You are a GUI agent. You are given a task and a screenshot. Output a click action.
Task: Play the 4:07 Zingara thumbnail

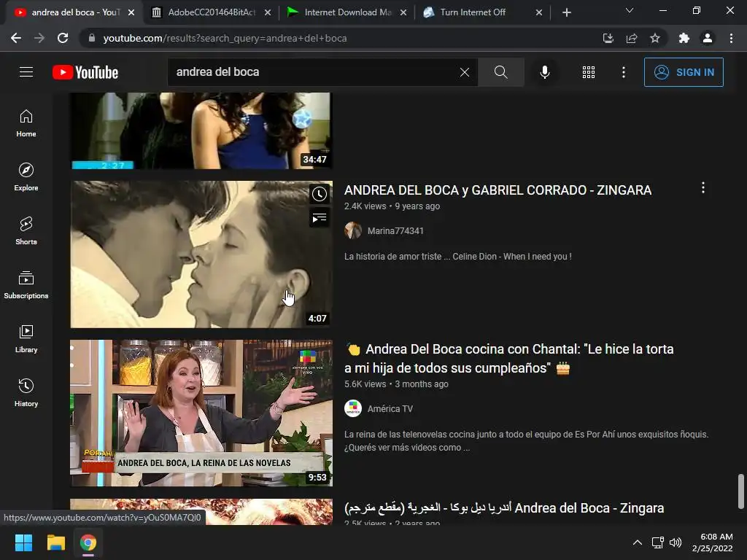pyautogui.click(x=201, y=254)
